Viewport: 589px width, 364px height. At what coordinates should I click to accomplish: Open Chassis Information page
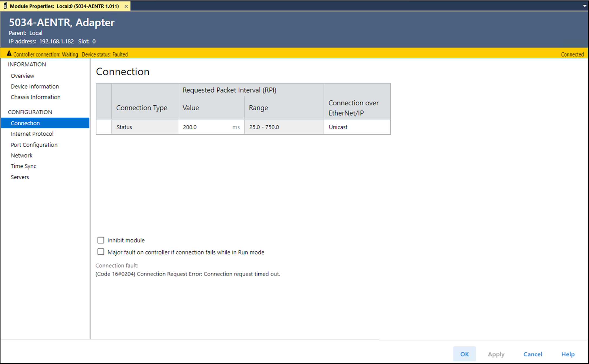pos(35,97)
